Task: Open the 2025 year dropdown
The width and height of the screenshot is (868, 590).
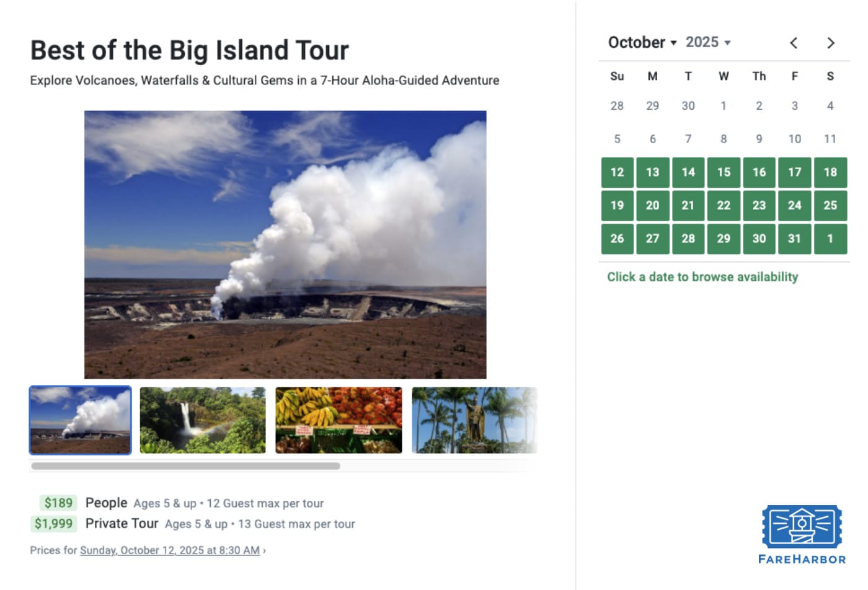Action: point(708,42)
